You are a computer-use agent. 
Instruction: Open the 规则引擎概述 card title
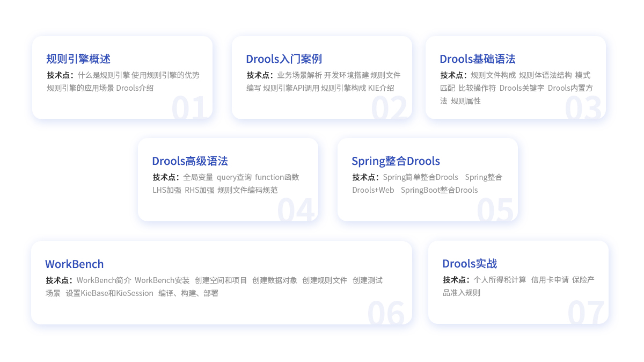[x=78, y=59]
